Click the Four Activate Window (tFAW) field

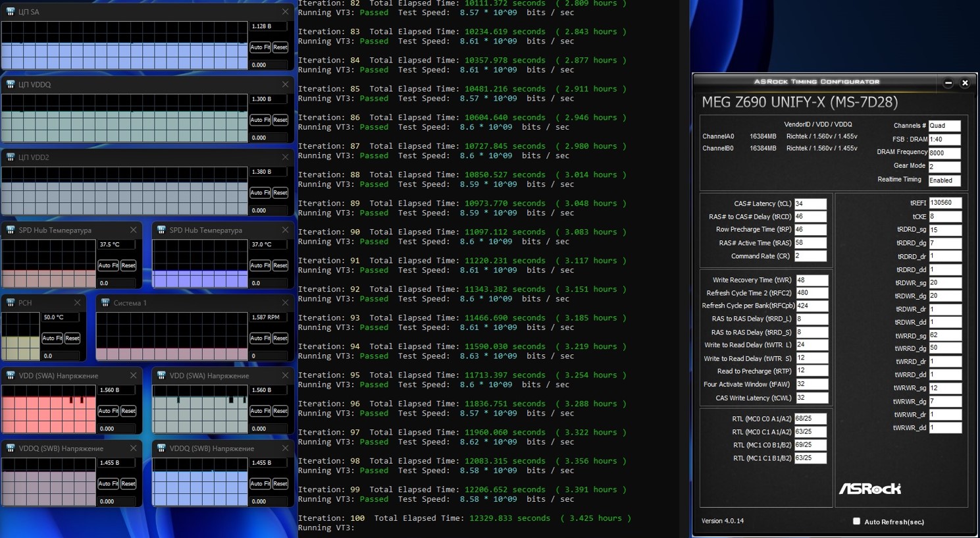tap(812, 385)
